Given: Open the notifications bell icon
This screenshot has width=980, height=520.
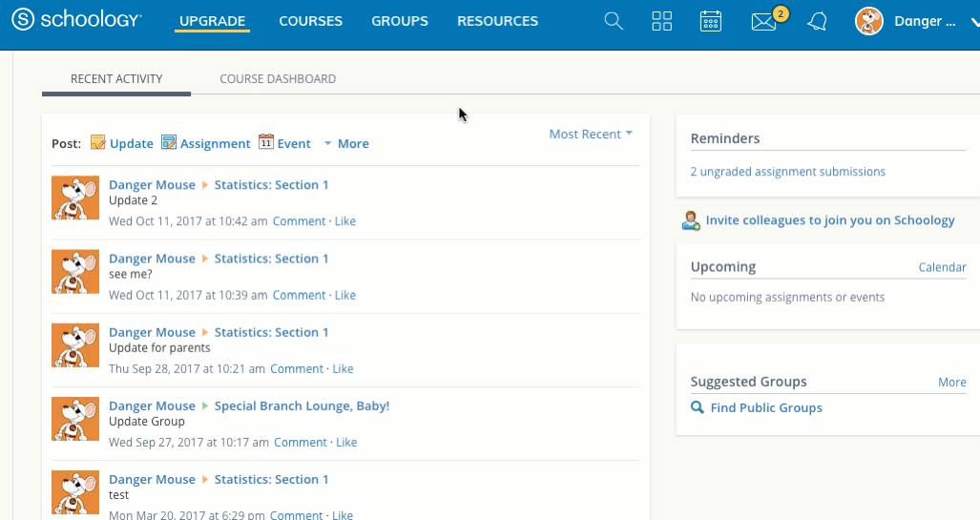Looking at the screenshot, I should (817, 21).
